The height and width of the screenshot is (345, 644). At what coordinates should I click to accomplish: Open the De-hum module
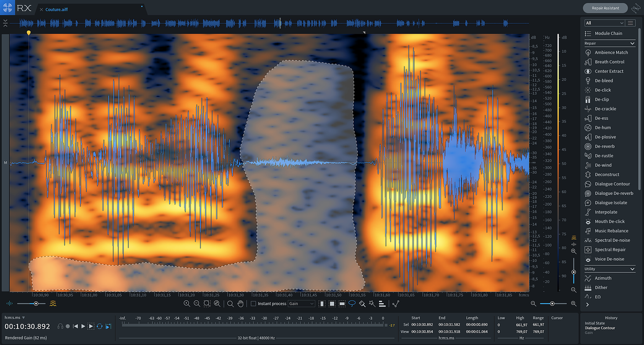[x=610, y=128]
